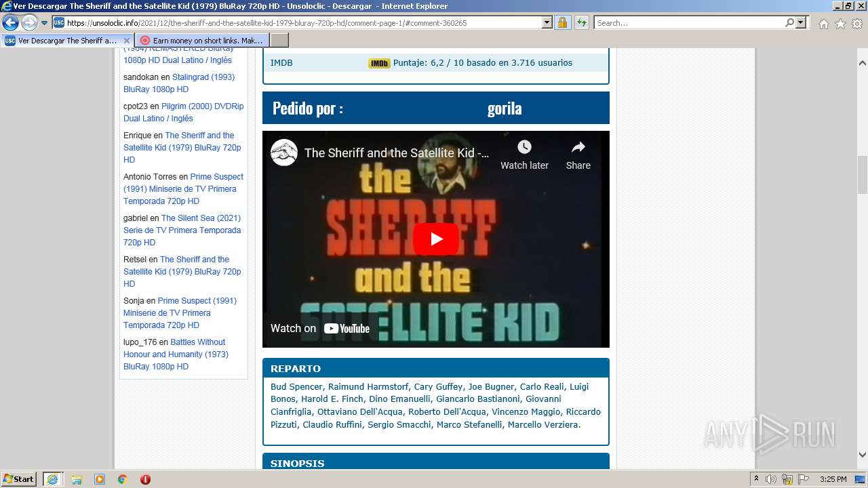This screenshot has width=868, height=488.
Task: Expand the address bar autocomplete dropdown
Action: 547,23
